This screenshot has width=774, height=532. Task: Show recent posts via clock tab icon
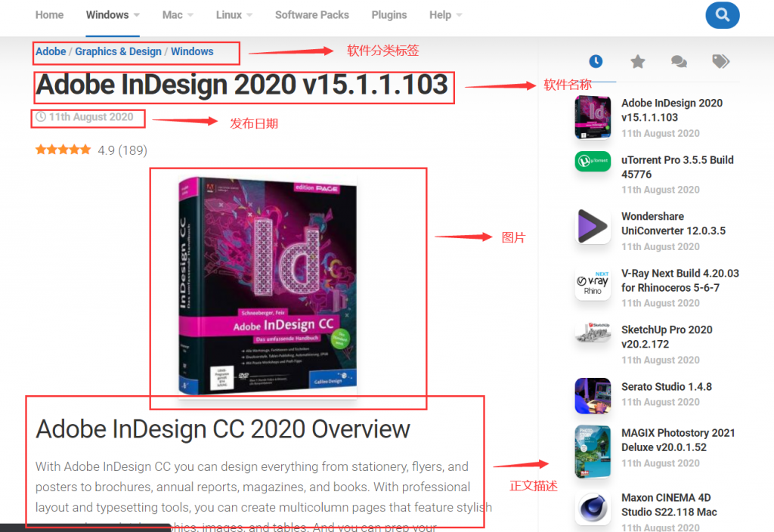[596, 61]
